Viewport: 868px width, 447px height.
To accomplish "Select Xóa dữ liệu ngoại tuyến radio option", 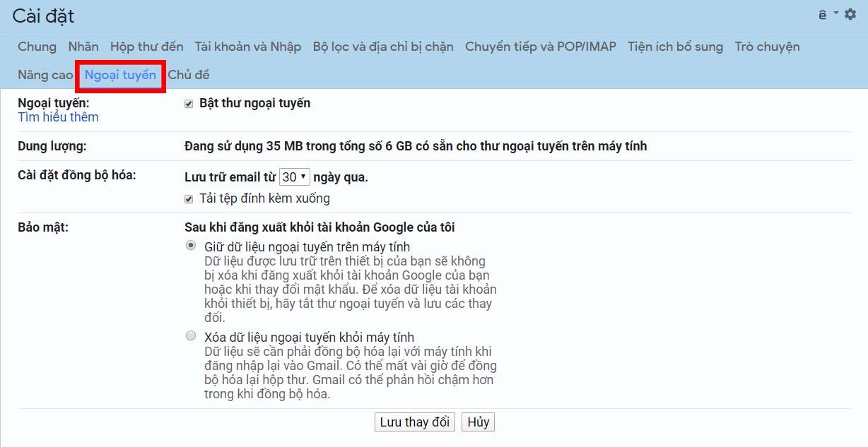I will click(x=191, y=336).
